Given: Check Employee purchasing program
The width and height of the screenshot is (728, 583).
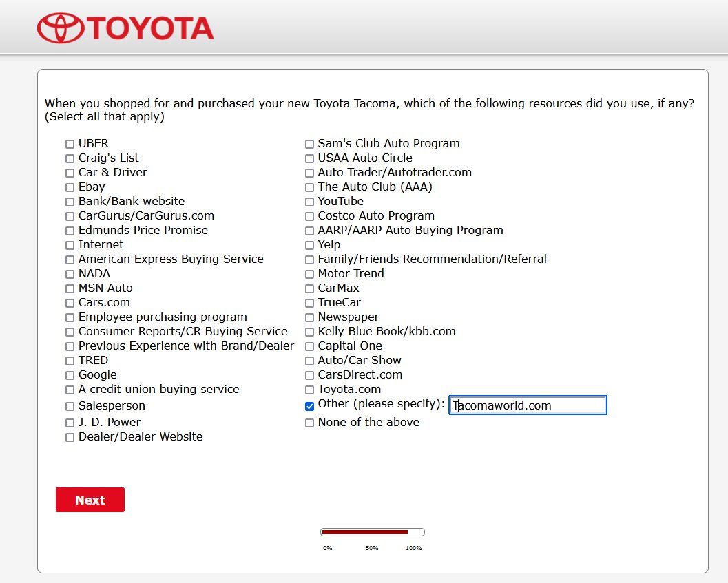Looking at the screenshot, I should coord(70,317).
